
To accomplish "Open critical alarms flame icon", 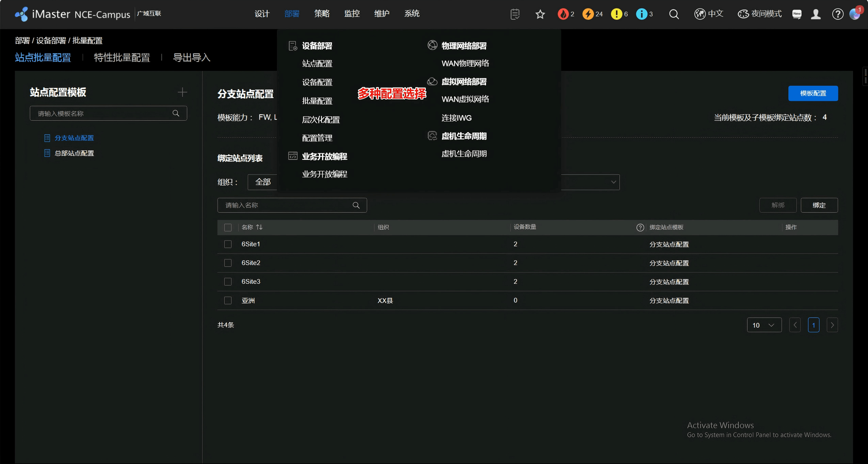I will coord(563,14).
